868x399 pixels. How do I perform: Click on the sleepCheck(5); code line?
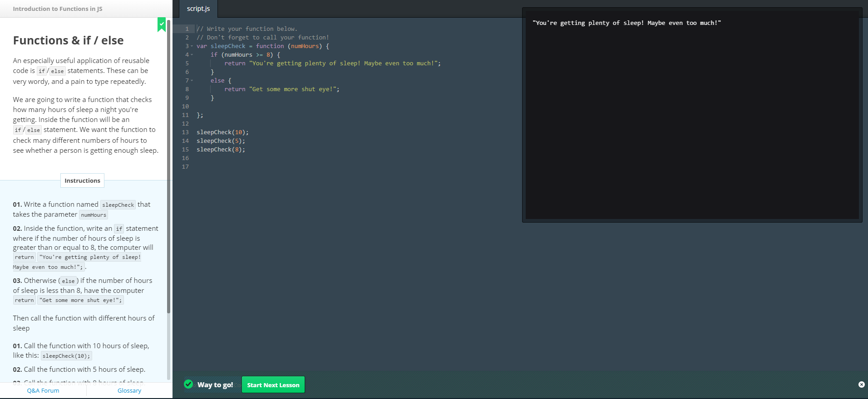point(221,141)
